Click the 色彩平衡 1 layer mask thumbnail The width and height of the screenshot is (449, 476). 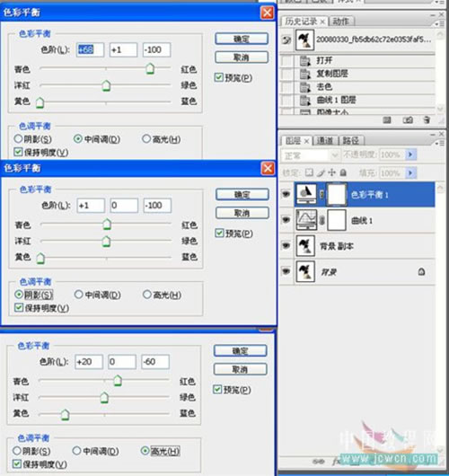click(x=337, y=194)
